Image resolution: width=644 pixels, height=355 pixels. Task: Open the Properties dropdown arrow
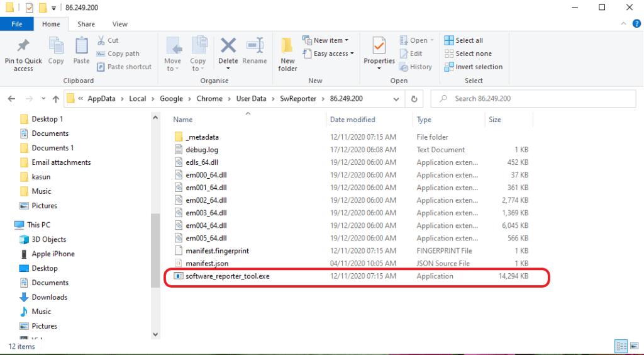(x=379, y=68)
